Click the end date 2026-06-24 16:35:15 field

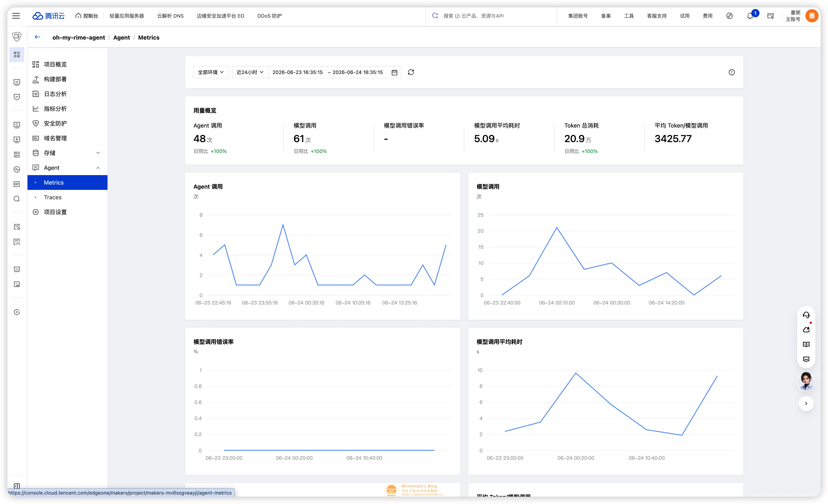(x=358, y=72)
